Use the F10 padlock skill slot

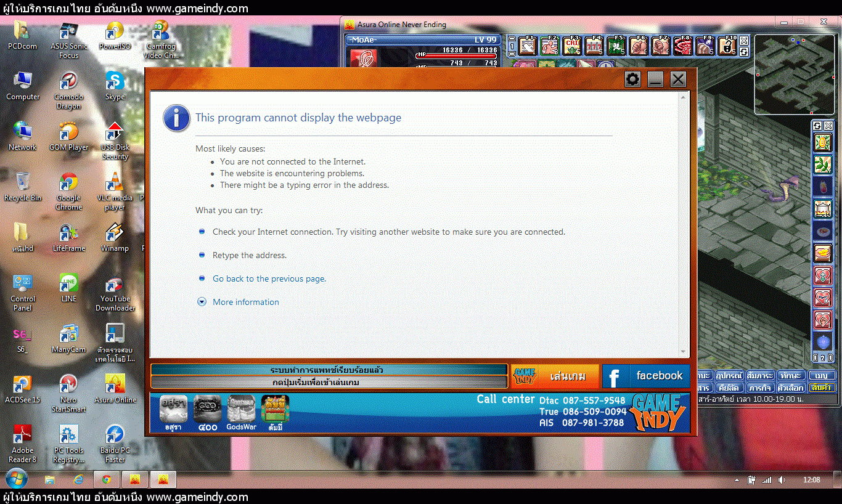(727, 46)
